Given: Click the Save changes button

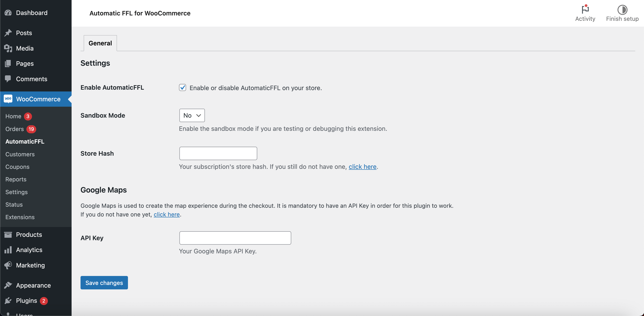Looking at the screenshot, I should click(104, 283).
